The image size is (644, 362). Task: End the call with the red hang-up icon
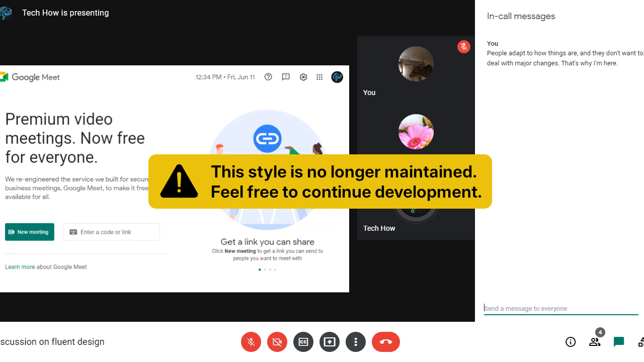[386, 342]
